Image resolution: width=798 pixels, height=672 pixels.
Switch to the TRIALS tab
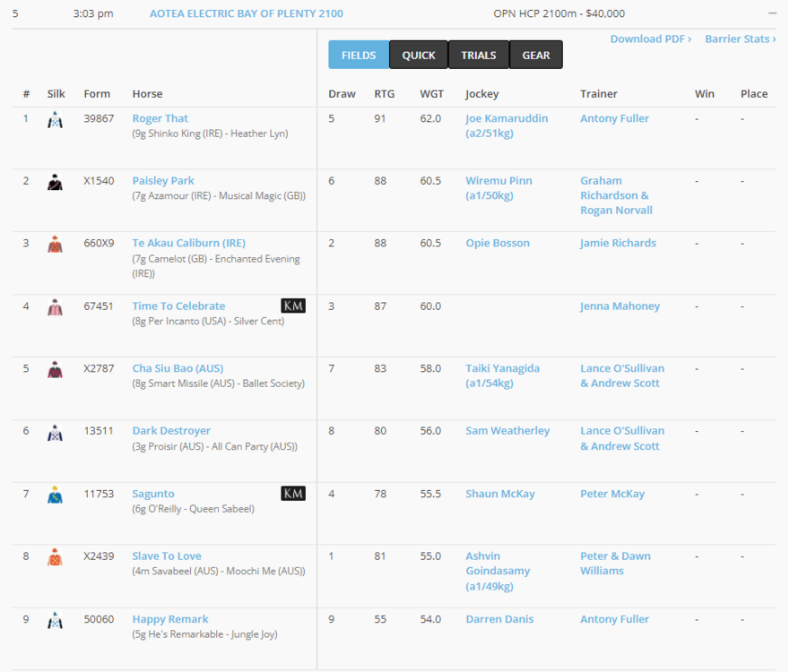point(478,56)
